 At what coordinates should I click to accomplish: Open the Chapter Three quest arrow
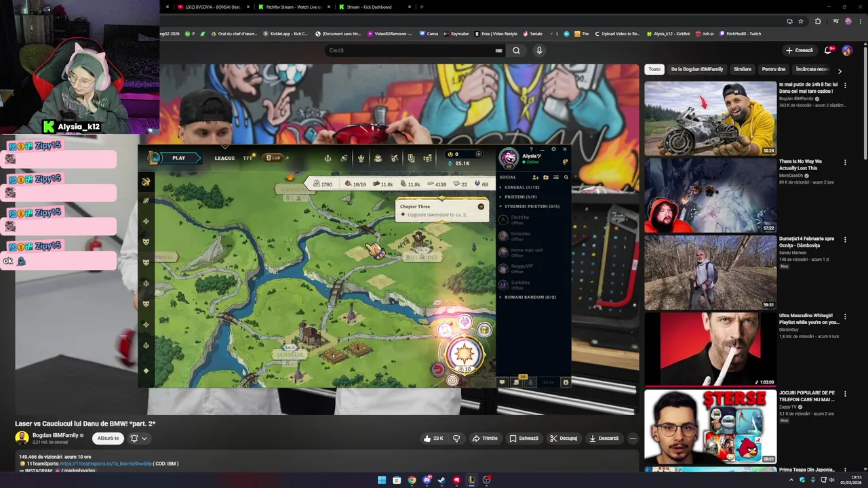tap(481, 206)
